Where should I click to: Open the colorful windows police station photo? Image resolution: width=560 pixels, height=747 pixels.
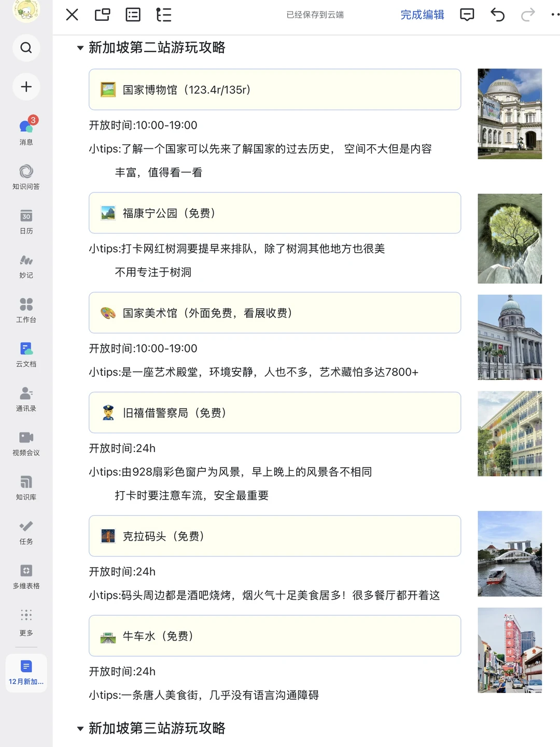[510, 434]
